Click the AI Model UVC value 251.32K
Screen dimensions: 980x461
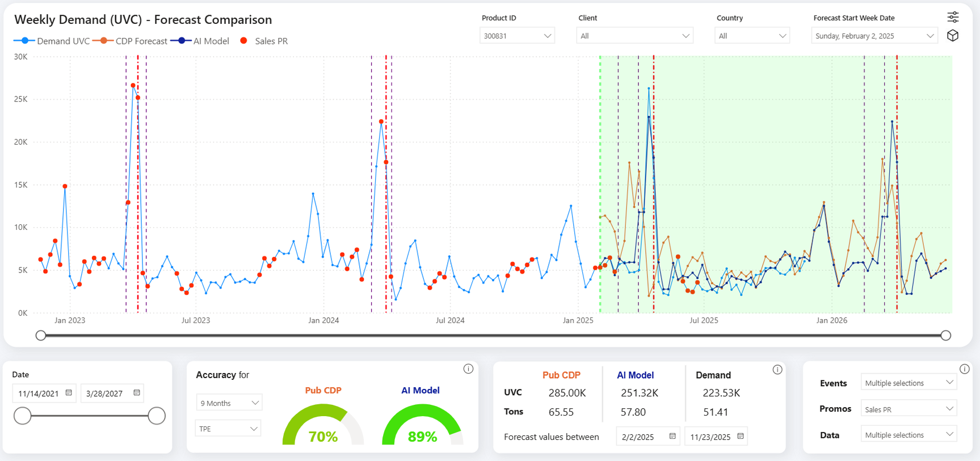pos(639,393)
